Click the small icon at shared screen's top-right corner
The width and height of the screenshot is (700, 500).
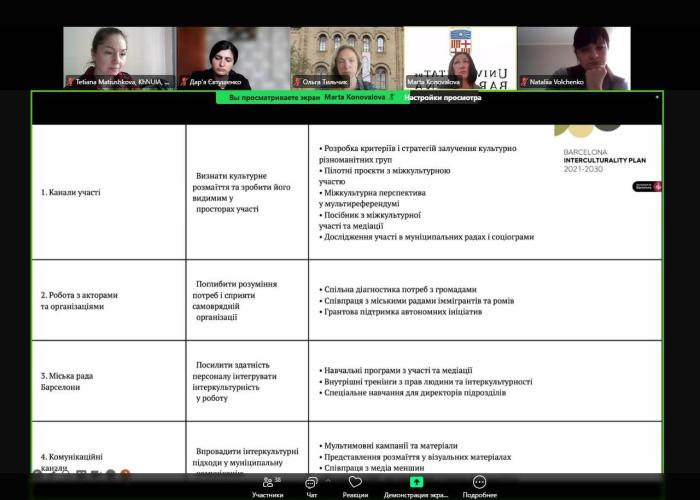(x=657, y=97)
